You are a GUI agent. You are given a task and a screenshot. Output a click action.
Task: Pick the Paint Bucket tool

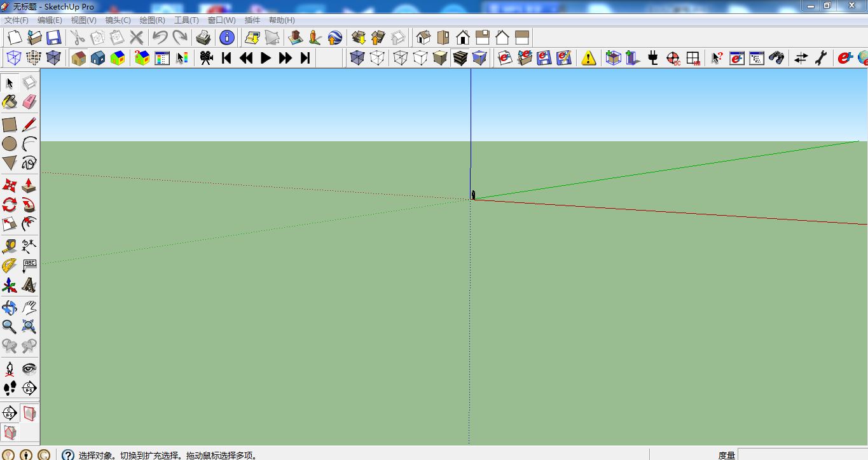coord(10,102)
